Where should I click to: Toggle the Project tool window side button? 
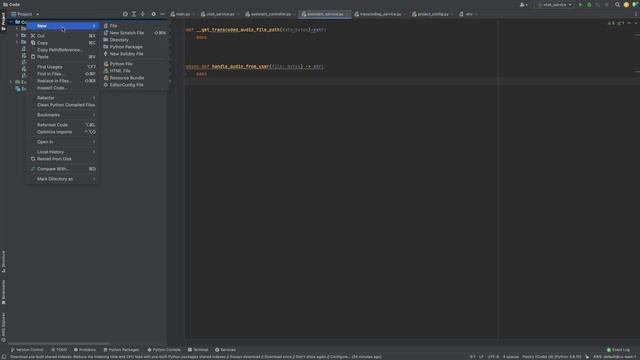[x=4, y=21]
